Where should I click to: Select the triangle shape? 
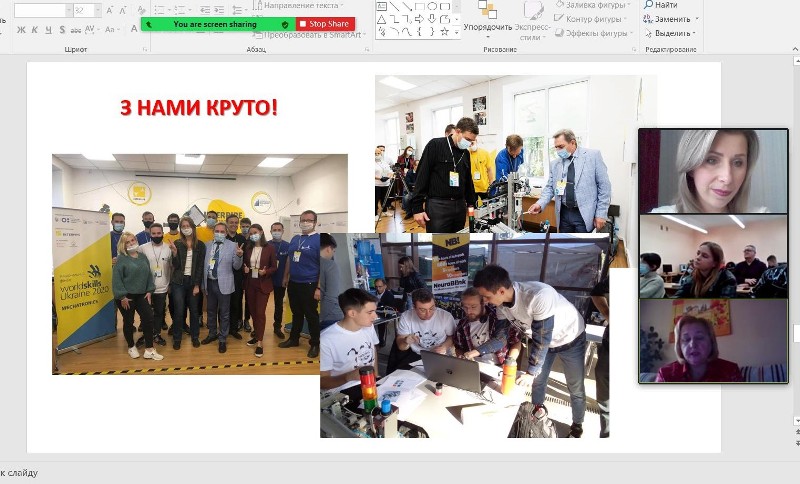[x=382, y=19]
